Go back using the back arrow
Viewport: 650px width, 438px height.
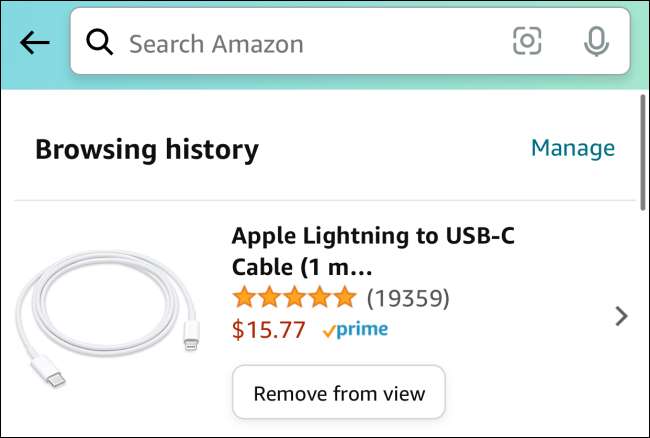[34, 42]
